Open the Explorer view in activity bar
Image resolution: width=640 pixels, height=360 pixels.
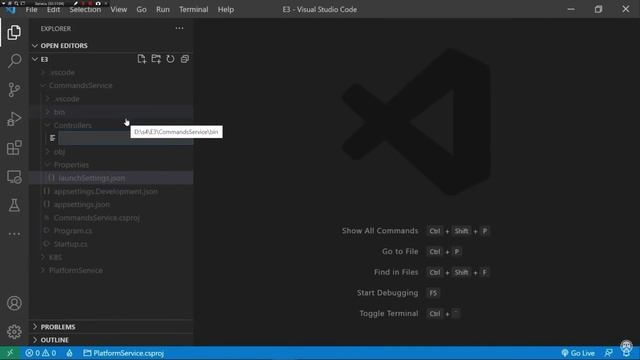[x=14, y=32]
